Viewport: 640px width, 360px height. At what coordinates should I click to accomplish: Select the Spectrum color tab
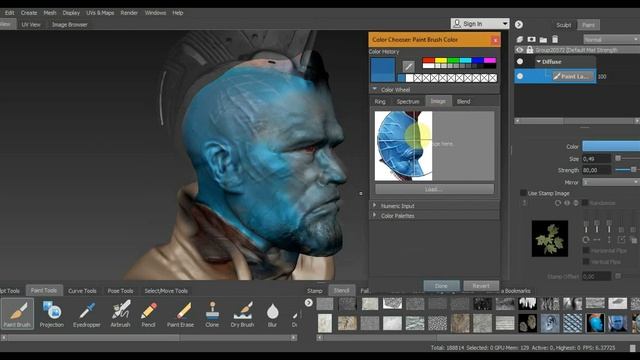click(408, 101)
